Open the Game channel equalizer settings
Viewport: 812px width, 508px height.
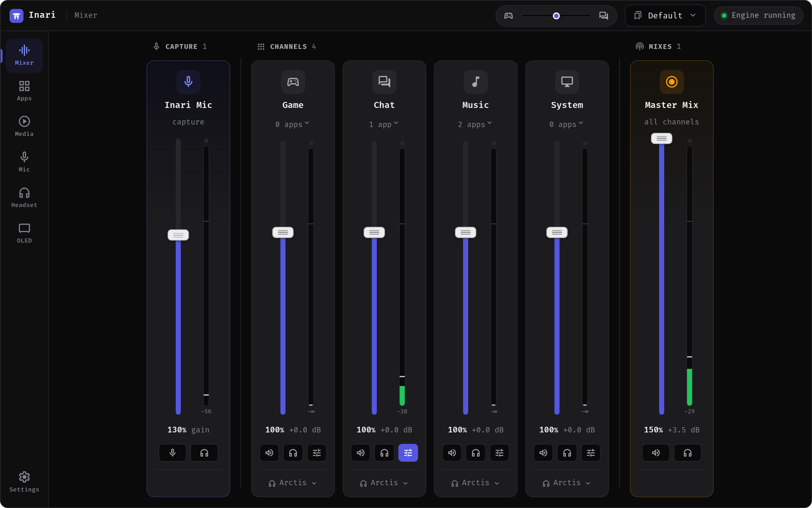click(317, 452)
